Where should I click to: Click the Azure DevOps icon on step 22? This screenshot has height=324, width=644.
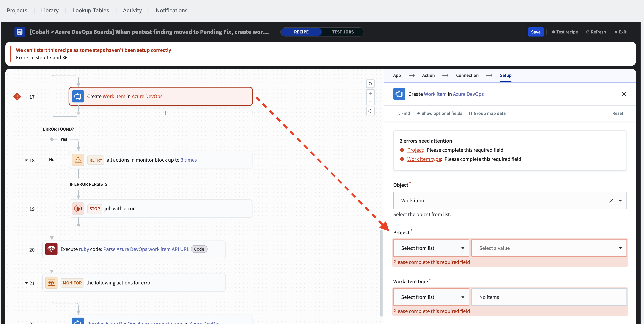78,321
